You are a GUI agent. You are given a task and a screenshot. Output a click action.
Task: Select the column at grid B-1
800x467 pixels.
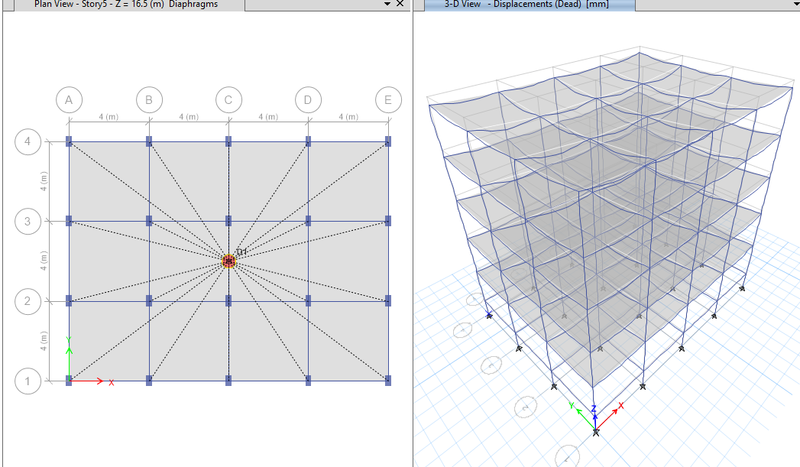[149, 381]
